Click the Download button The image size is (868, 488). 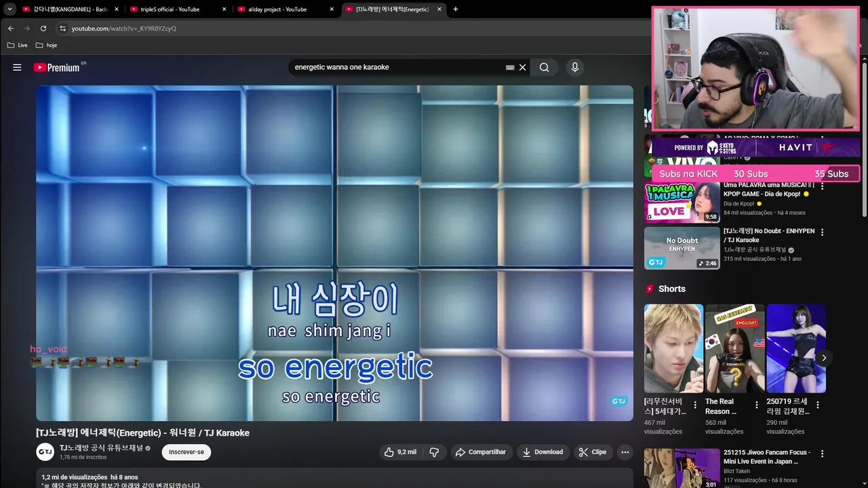click(x=542, y=452)
